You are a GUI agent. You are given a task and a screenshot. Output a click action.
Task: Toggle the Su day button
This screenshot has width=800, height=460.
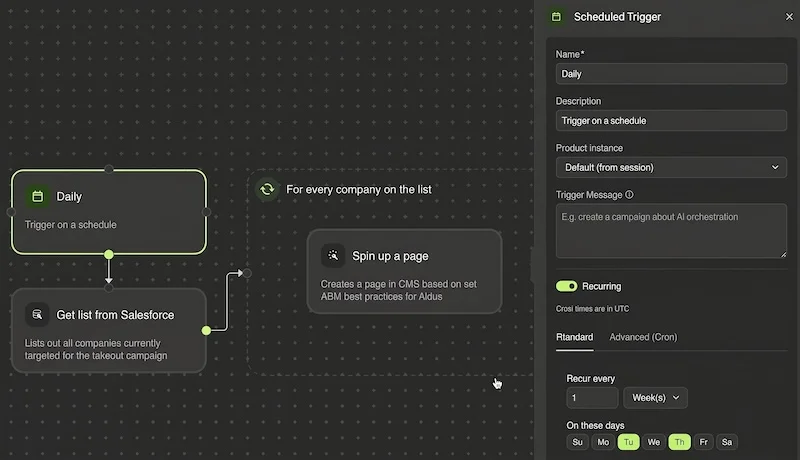tap(577, 442)
